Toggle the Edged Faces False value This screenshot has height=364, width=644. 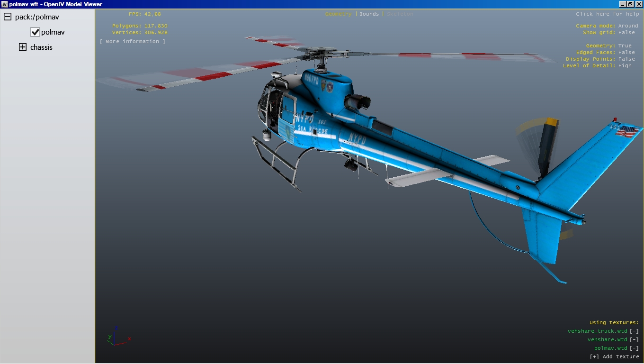pos(626,53)
